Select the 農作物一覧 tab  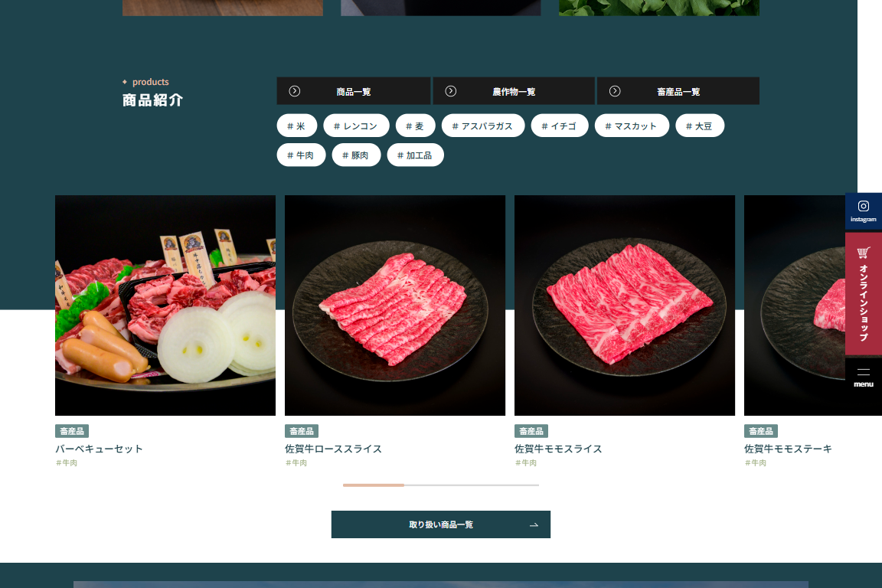[514, 91]
